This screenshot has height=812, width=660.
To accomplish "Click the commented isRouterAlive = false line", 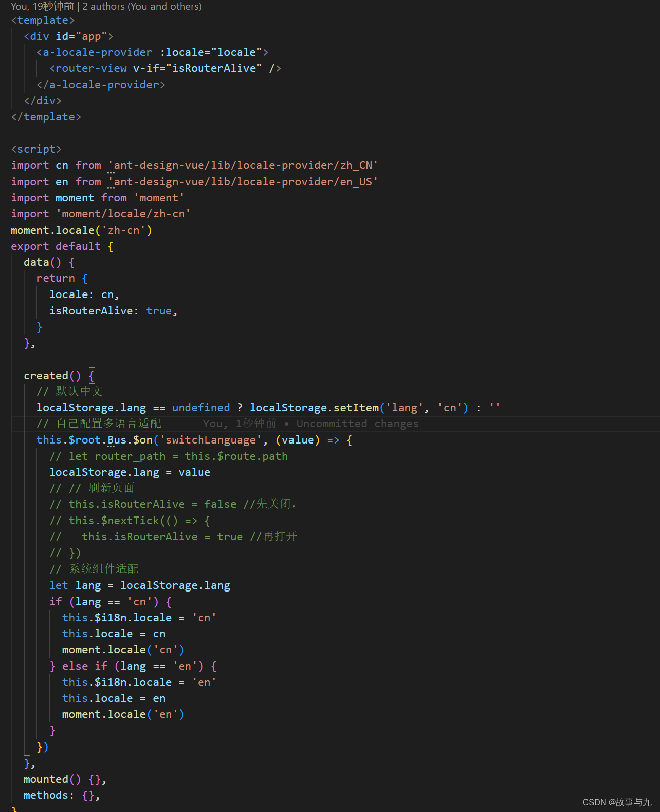I will 173,505.
